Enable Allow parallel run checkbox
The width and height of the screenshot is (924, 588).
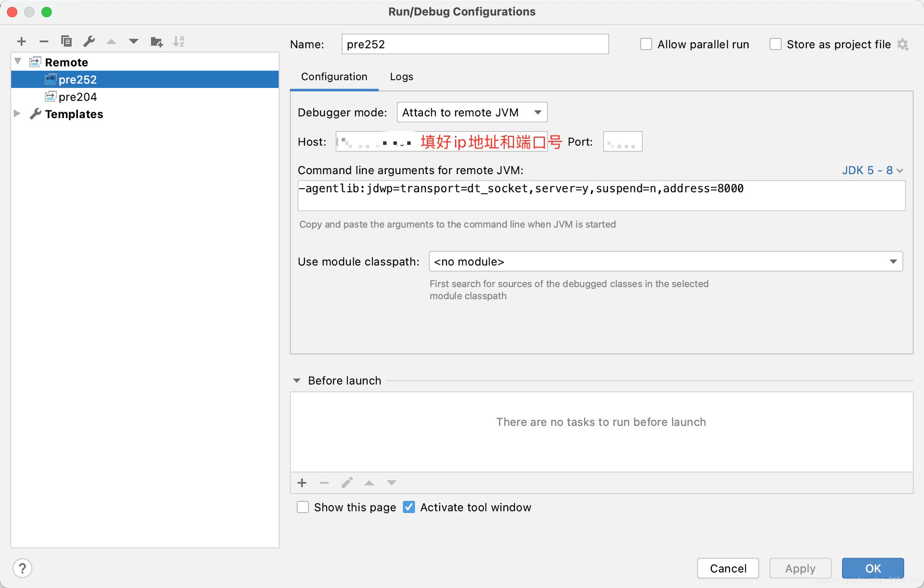[x=645, y=44]
